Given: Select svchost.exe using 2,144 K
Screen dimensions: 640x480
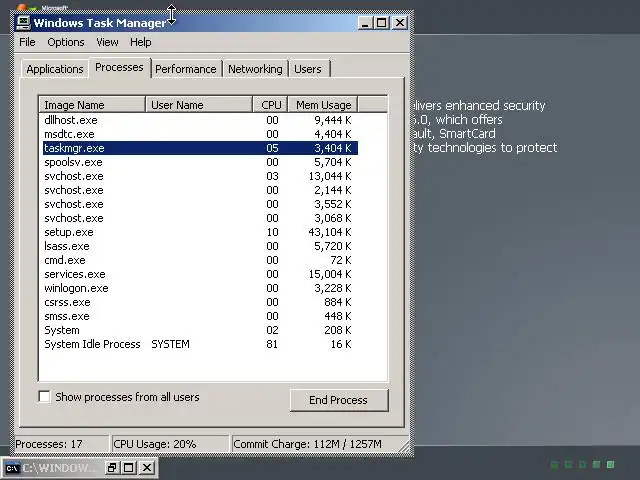Looking at the screenshot, I should click(x=200, y=190).
